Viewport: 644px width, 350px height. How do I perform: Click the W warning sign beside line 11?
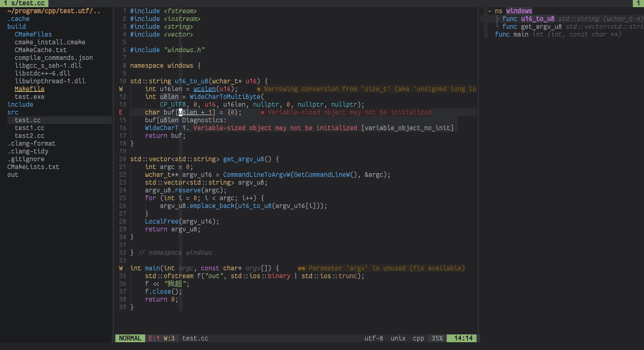(x=121, y=89)
